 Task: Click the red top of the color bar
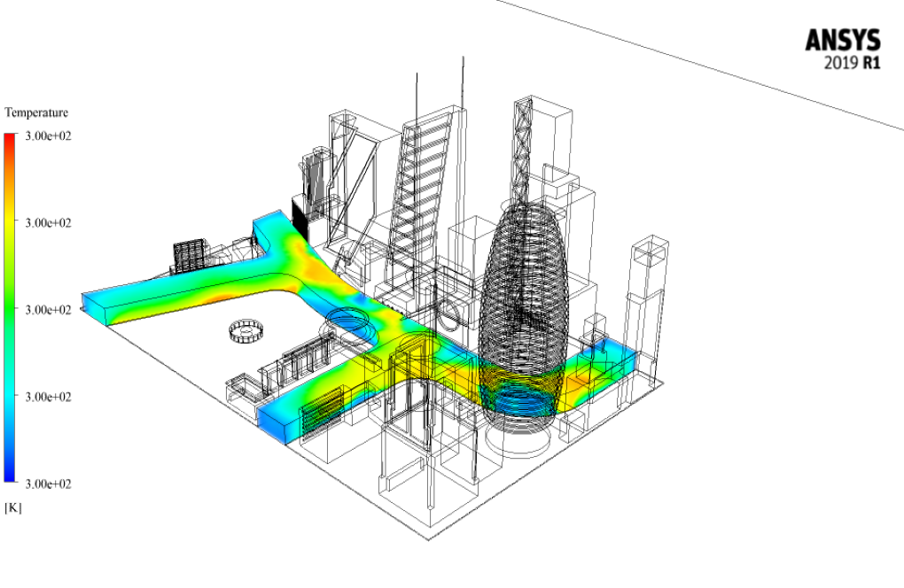tap(10, 142)
